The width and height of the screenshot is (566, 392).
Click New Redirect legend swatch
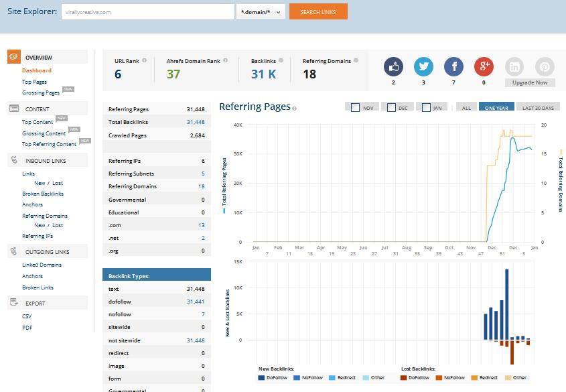(x=332, y=377)
